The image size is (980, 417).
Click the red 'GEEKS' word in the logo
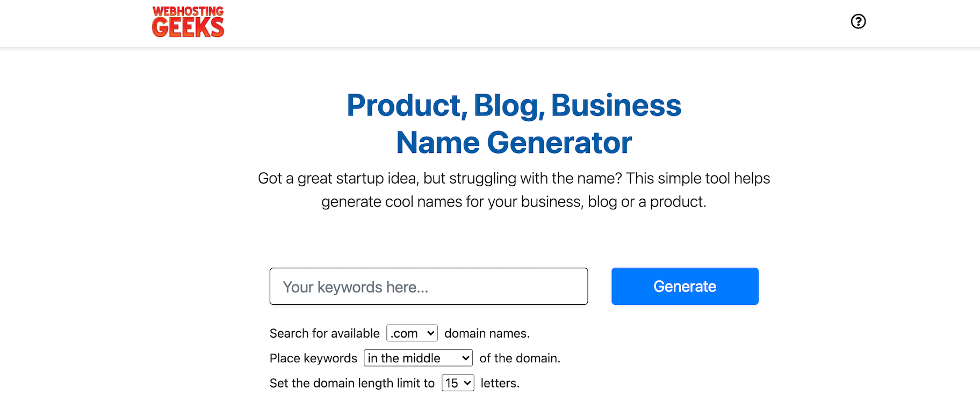point(188,28)
